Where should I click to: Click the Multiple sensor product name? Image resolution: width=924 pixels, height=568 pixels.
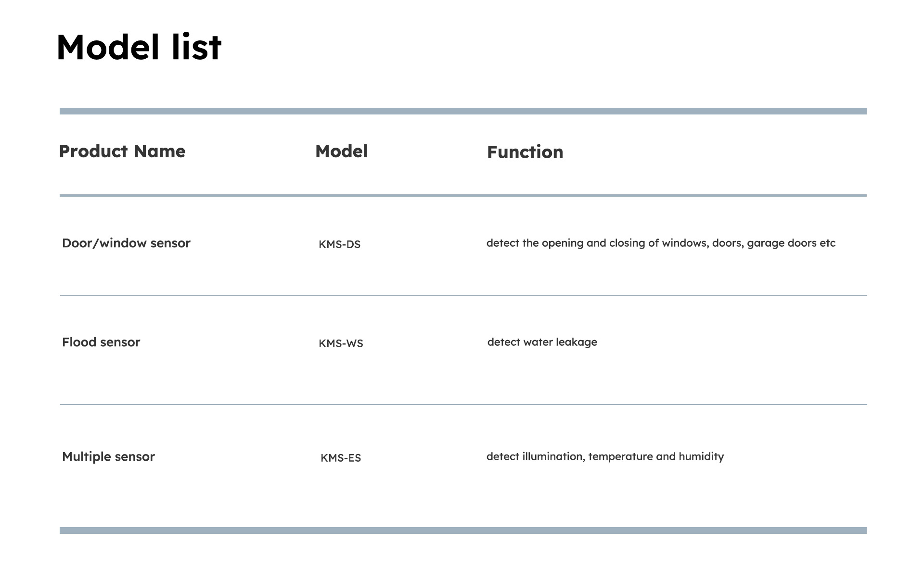108,457
